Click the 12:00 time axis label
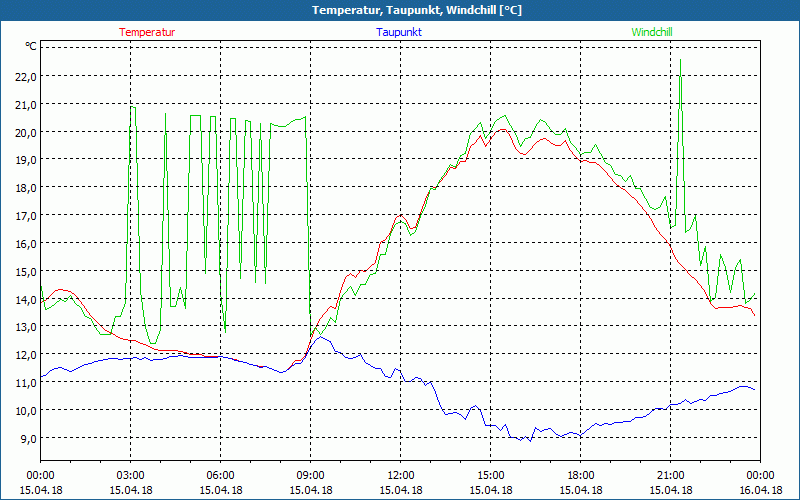 401,476
